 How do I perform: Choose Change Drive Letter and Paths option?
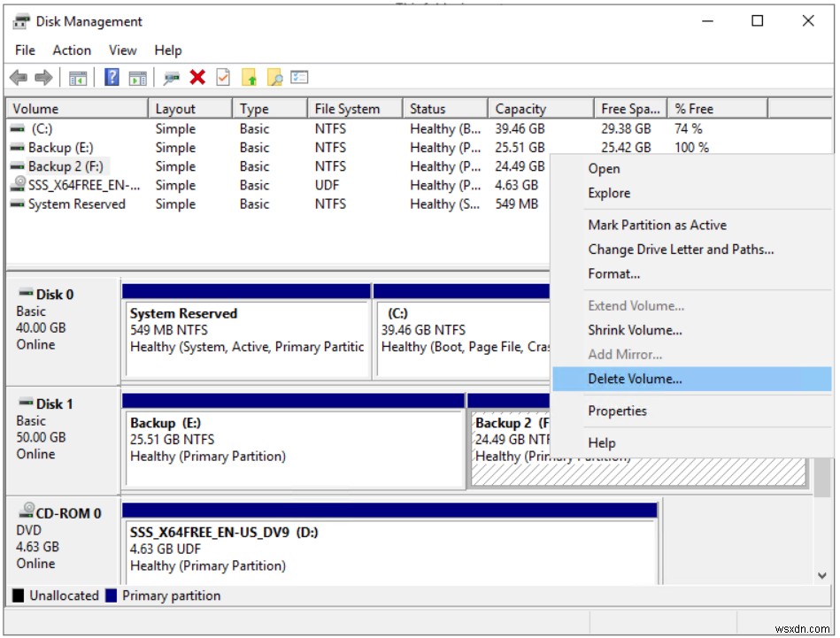click(x=676, y=250)
